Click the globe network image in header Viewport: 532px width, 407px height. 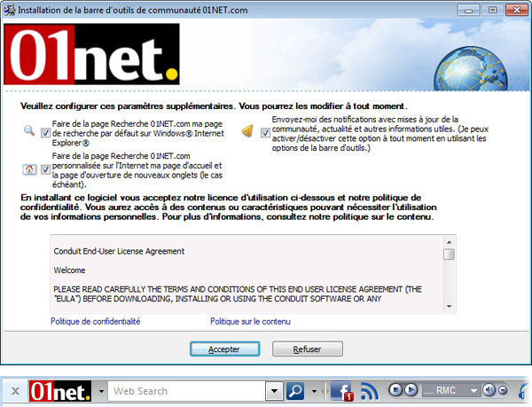(471, 69)
